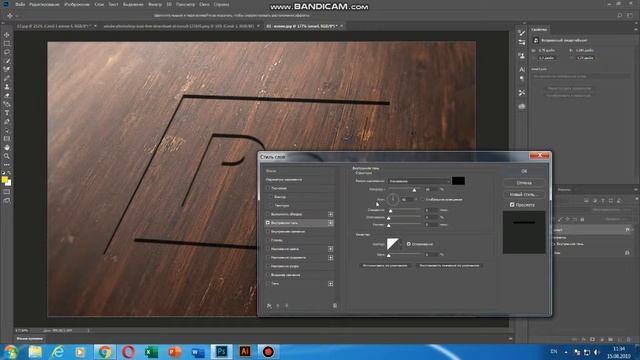
Task: Add another Inner Shadow with plus icon
Action: tap(330, 223)
